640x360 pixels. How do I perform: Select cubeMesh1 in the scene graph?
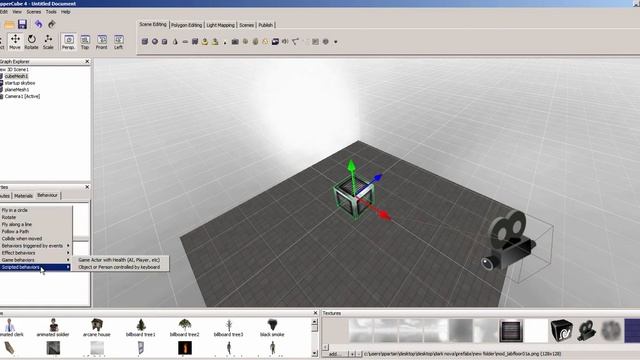pyautogui.click(x=16, y=76)
